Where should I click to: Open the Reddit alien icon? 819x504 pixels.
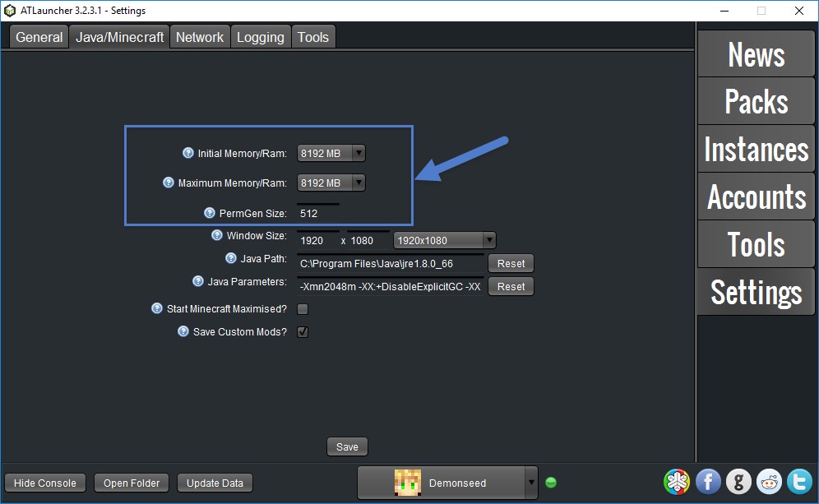click(769, 483)
